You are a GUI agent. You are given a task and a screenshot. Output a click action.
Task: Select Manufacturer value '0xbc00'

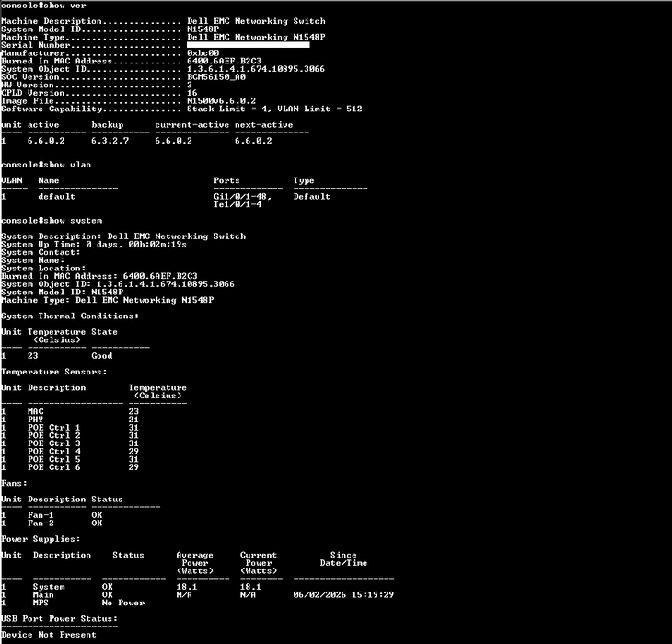click(203, 53)
